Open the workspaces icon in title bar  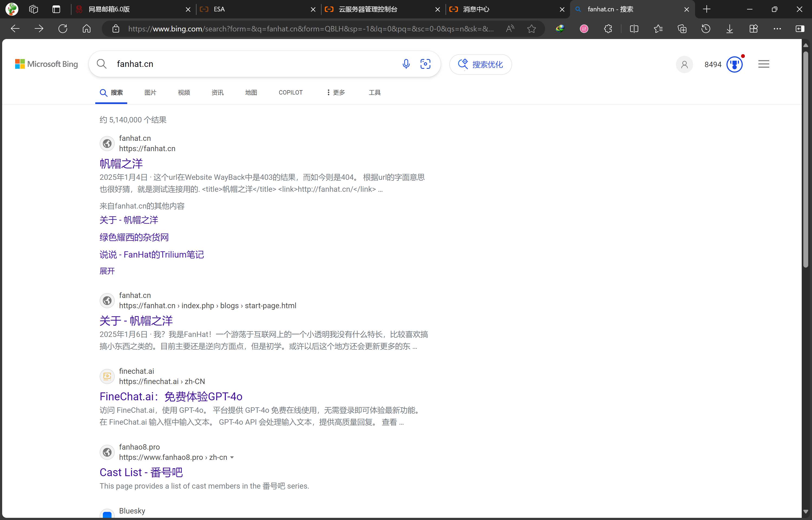click(x=33, y=9)
